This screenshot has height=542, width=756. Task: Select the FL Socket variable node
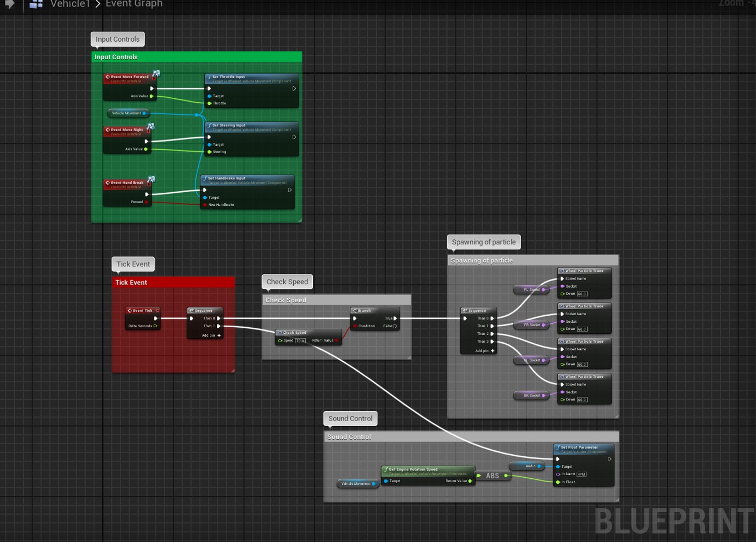532,290
